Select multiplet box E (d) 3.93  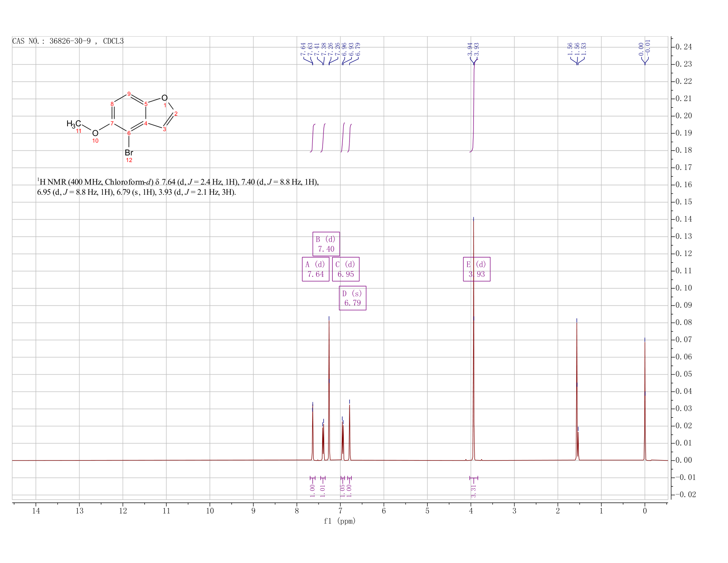coord(477,269)
